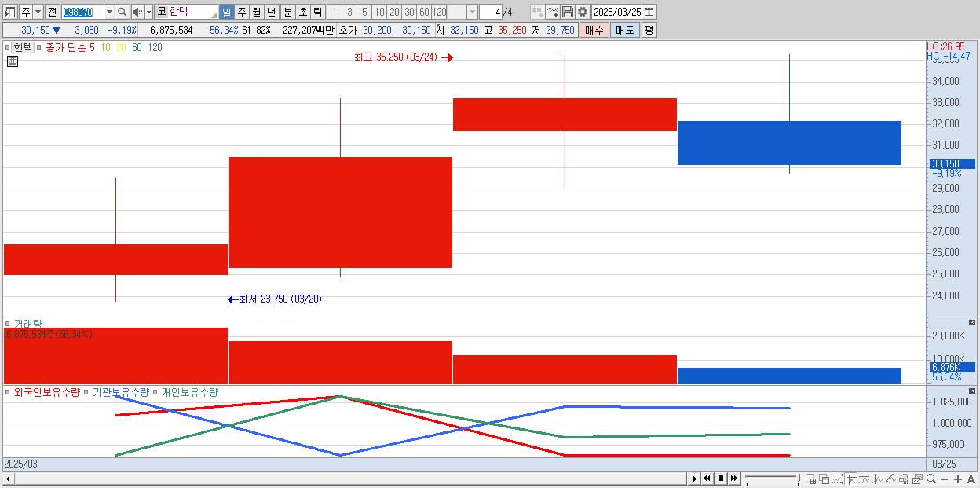Viewport: 980px width, 488px height.
Task: Select the 틱 tick period toggle
Action: pos(317,12)
